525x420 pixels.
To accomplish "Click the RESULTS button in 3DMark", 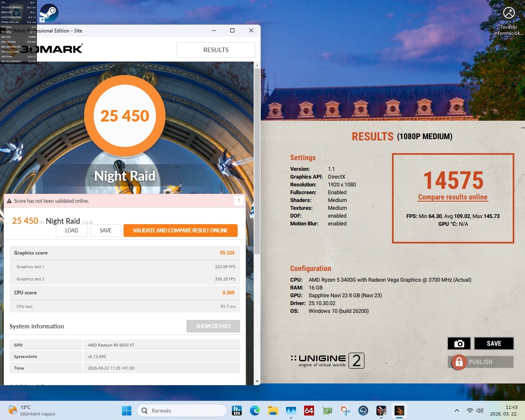I will [x=216, y=50].
